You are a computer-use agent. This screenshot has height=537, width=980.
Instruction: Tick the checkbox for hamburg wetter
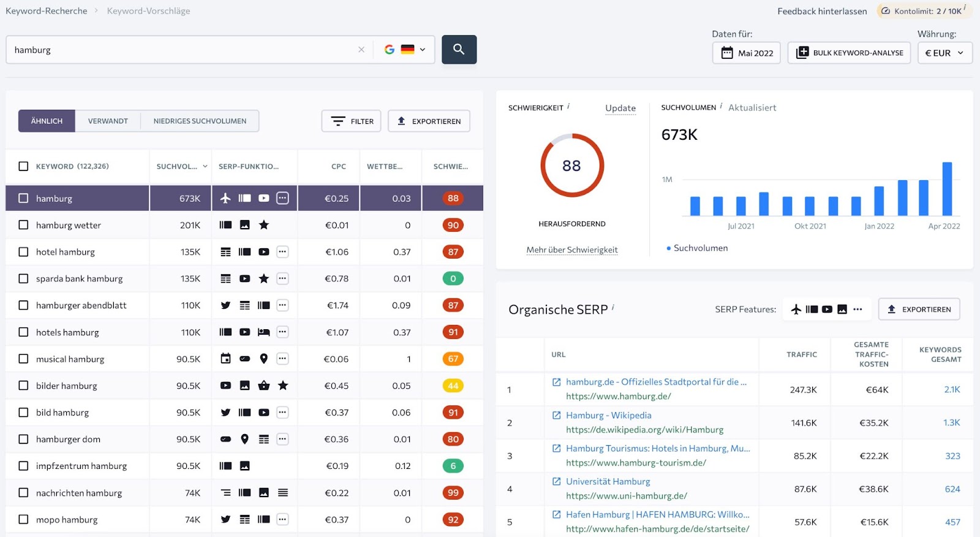(x=23, y=225)
